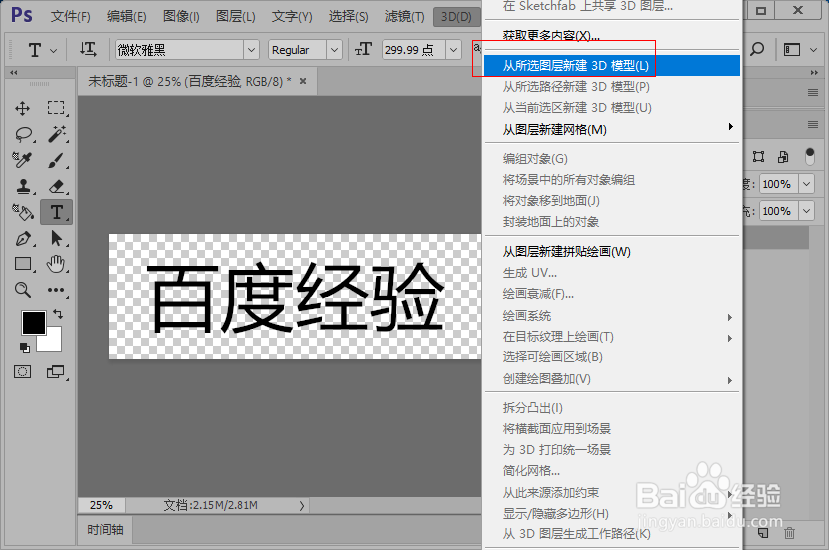The height and width of the screenshot is (550, 829).
Task: Select the Rectangular Marquee tool
Action: (x=56, y=108)
